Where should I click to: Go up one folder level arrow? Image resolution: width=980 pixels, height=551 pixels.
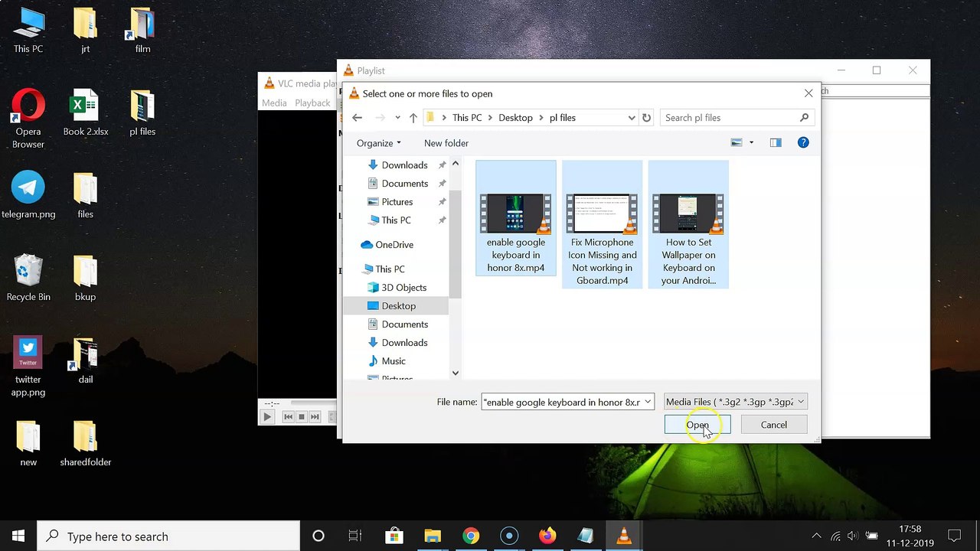click(413, 118)
